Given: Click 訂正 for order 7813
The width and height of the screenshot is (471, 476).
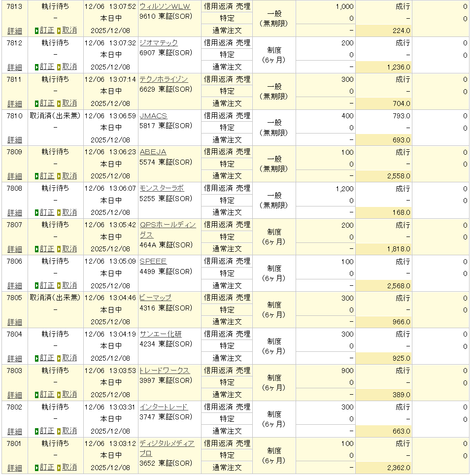Looking at the screenshot, I should click(47, 31).
